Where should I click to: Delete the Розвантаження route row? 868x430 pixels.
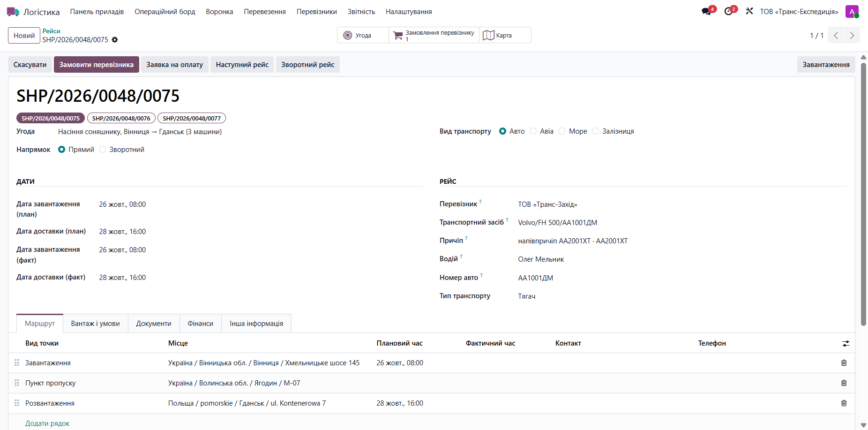click(x=844, y=403)
